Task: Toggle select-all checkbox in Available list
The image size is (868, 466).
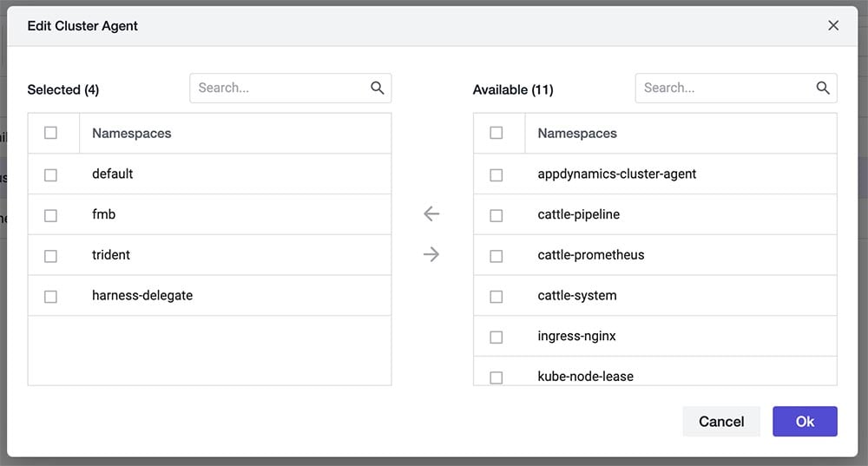Action: (496, 133)
